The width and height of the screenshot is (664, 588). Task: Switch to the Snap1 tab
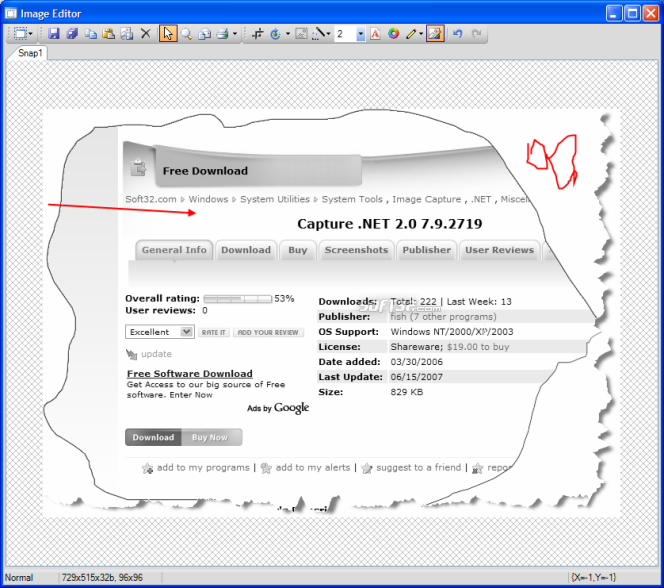(x=30, y=53)
